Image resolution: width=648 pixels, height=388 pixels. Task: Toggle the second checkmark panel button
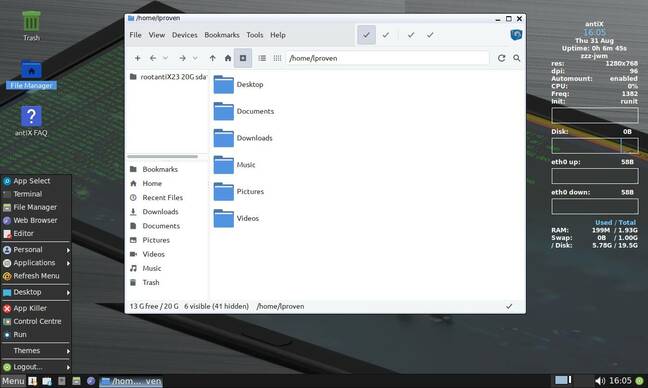coord(386,35)
